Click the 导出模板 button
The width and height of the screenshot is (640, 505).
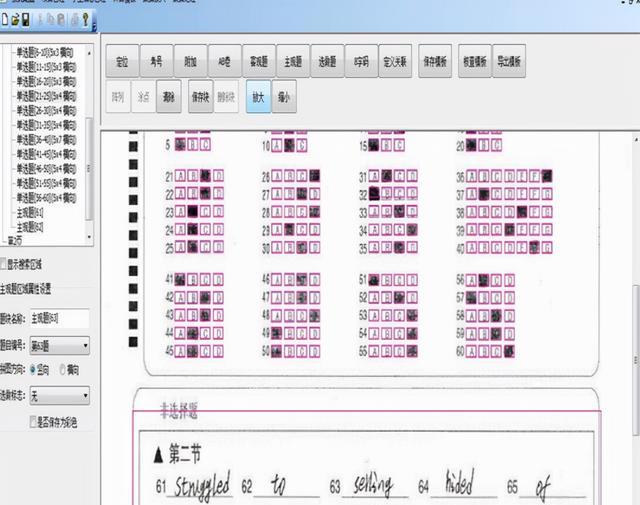tap(509, 61)
